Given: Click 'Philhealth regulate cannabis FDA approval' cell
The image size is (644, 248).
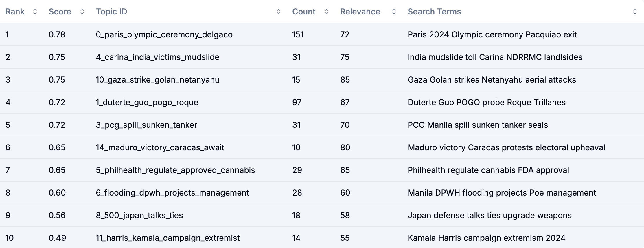Looking at the screenshot, I should [x=488, y=170].
